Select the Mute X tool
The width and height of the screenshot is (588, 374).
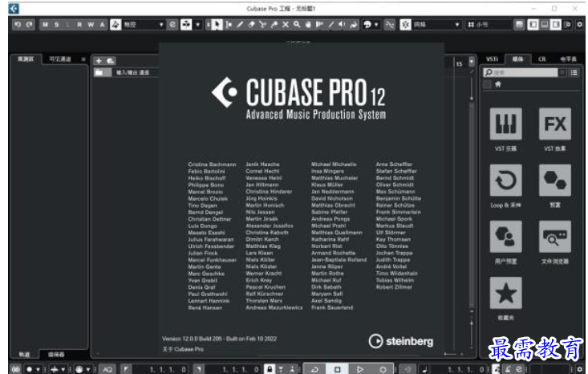pyautogui.click(x=286, y=25)
